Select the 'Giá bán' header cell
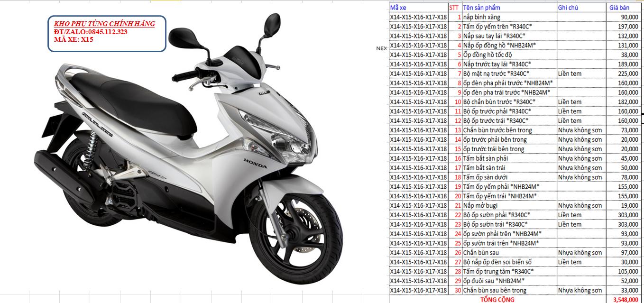The image size is (644, 303). [623, 8]
